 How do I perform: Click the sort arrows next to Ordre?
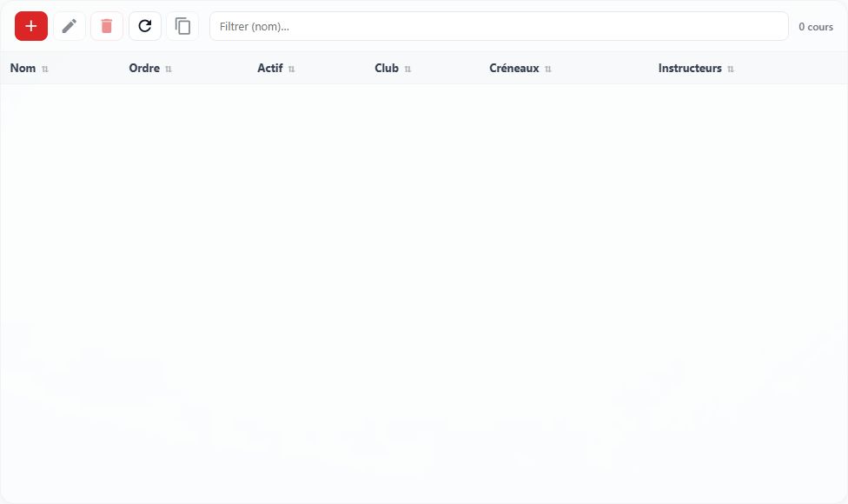pyautogui.click(x=169, y=69)
